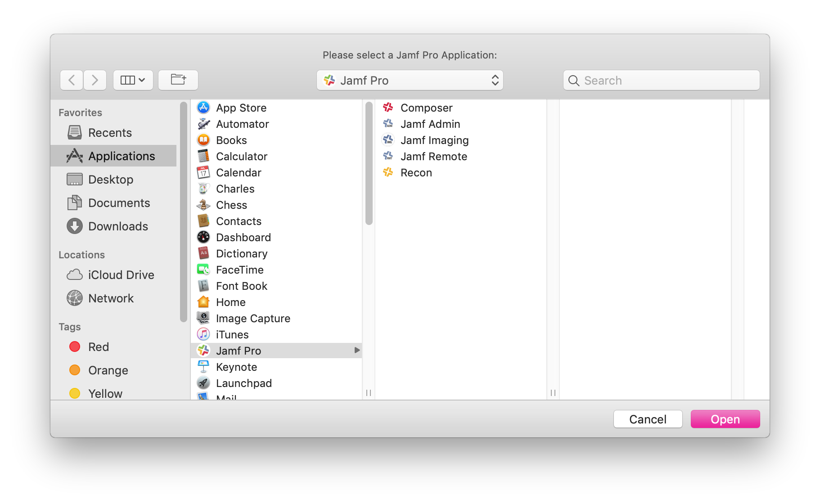Select the "Composer" row text
The height and width of the screenshot is (504, 820).
[x=426, y=108]
